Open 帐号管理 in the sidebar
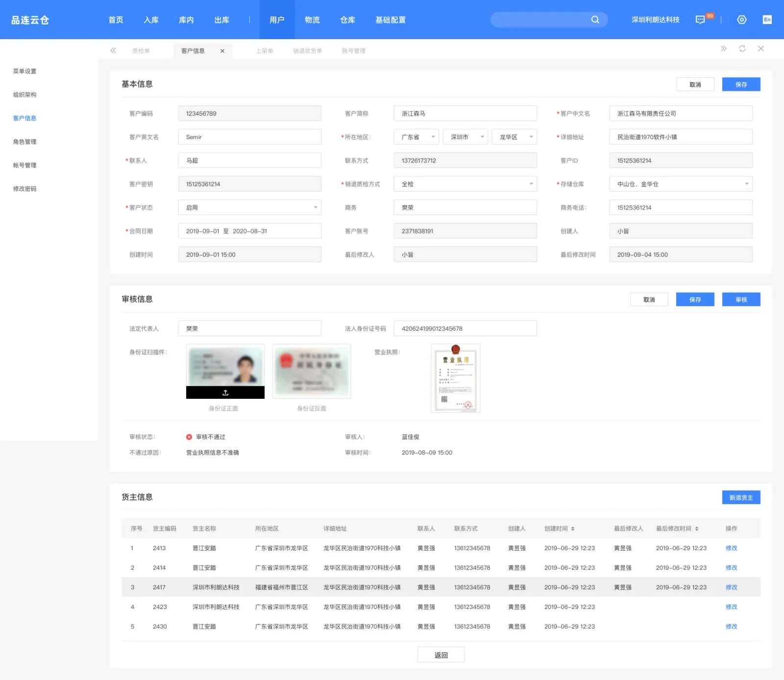This screenshot has width=784, height=680. click(x=25, y=166)
